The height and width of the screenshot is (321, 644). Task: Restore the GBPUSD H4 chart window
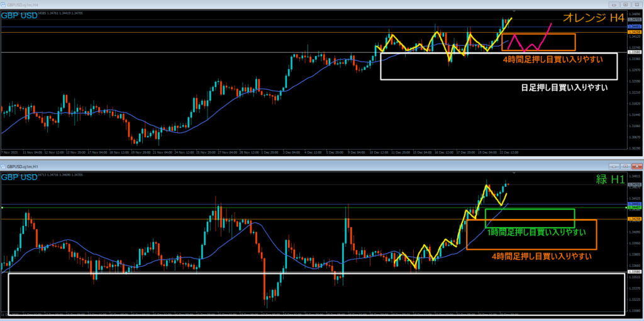tap(626, 5)
